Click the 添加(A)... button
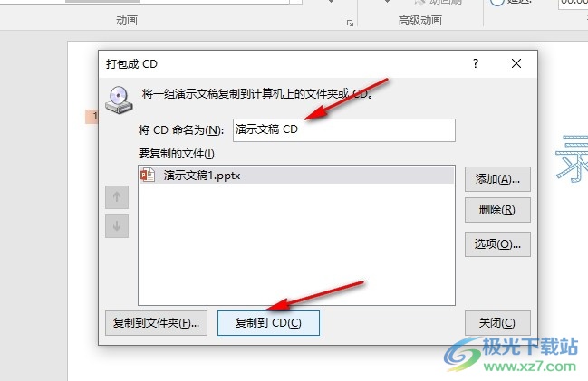The image size is (588, 381). coord(497,179)
